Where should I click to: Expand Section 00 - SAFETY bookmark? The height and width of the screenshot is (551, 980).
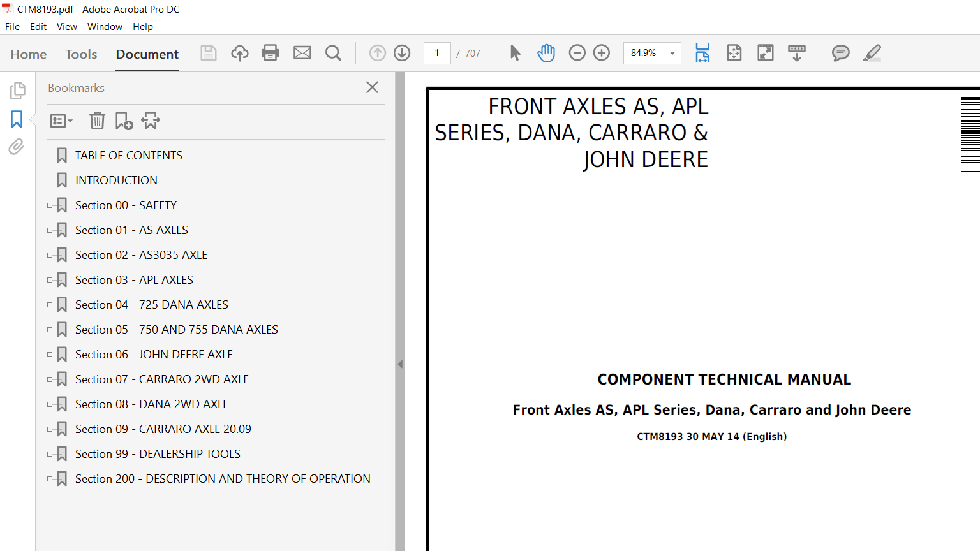coord(50,205)
